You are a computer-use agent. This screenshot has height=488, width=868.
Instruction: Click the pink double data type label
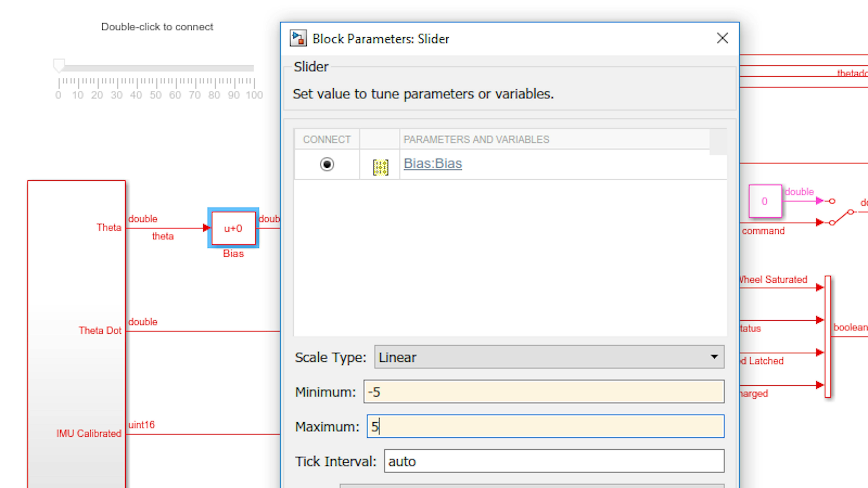tap(799, 192)
